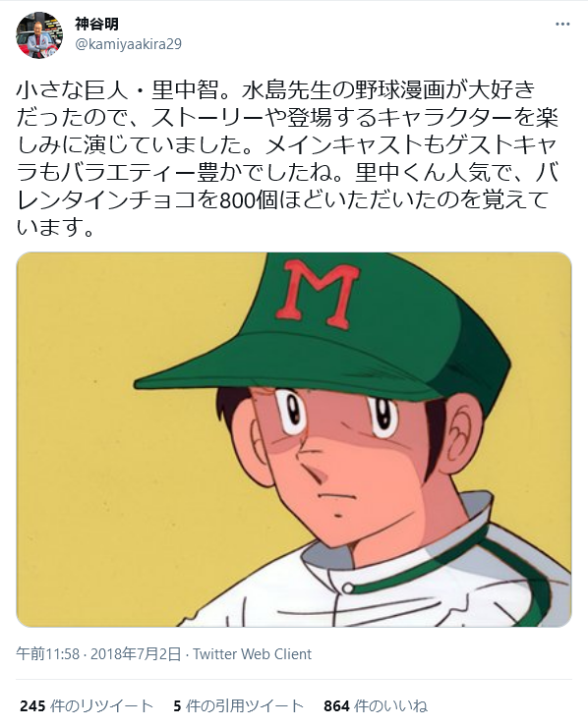The height and width of the screenshot is (728, 588).
Task: Open the @kamiyaakira29 handle link
Action: pyautogui.click(x=128, y=44)
